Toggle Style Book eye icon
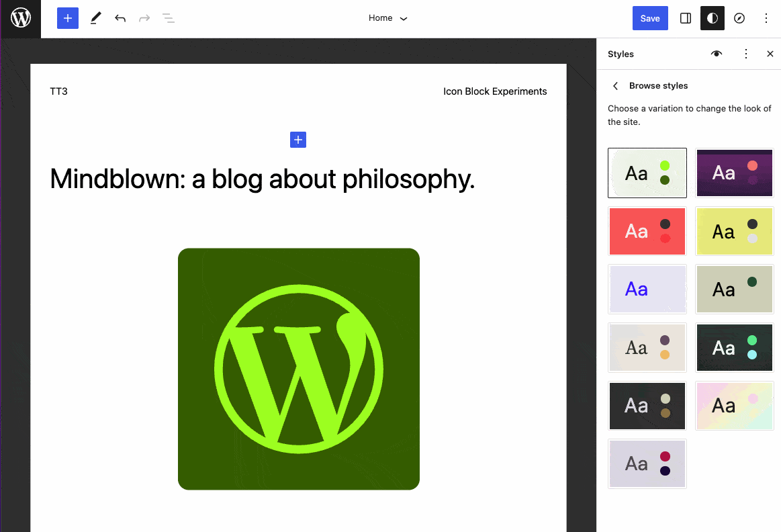Viewport: 781px width, 532px height. [717, 54]
